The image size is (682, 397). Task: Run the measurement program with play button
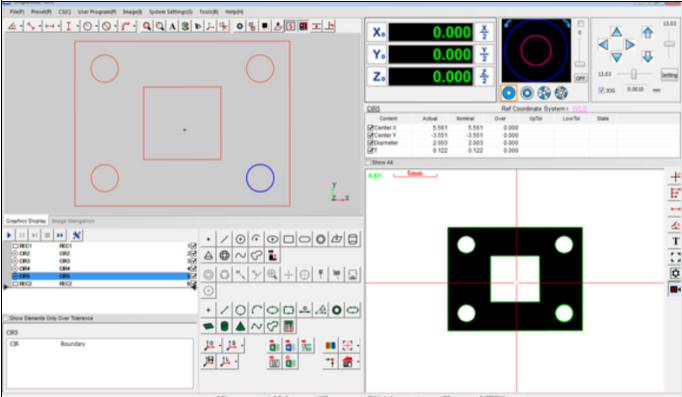(x=9, y=235)
